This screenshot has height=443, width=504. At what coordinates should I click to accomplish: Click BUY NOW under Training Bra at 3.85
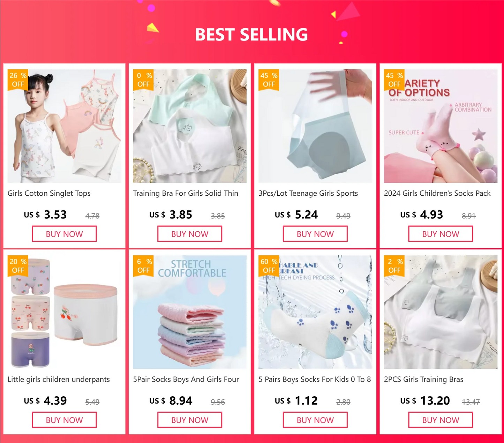pos(190,234)
